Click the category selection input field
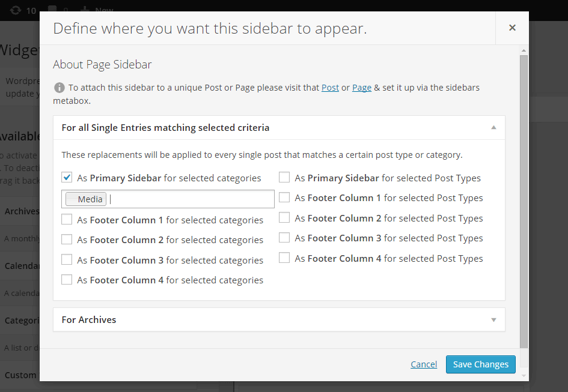The width and height of the screenshot is (568, 392). (x=180, y=199)
